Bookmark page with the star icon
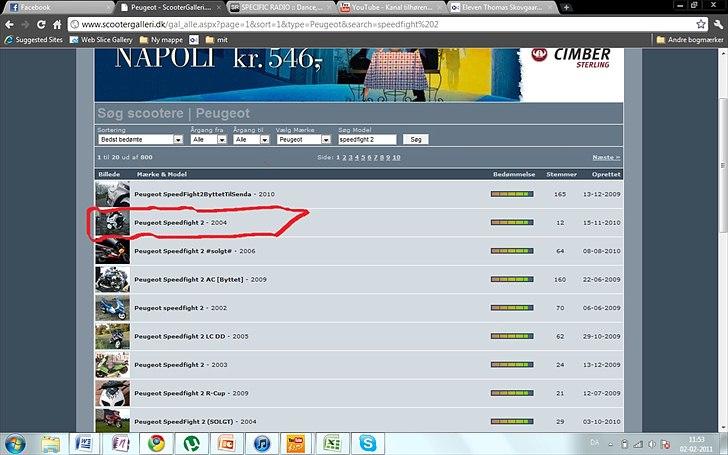This screenshot has width=728, height=455. [701, 23]
